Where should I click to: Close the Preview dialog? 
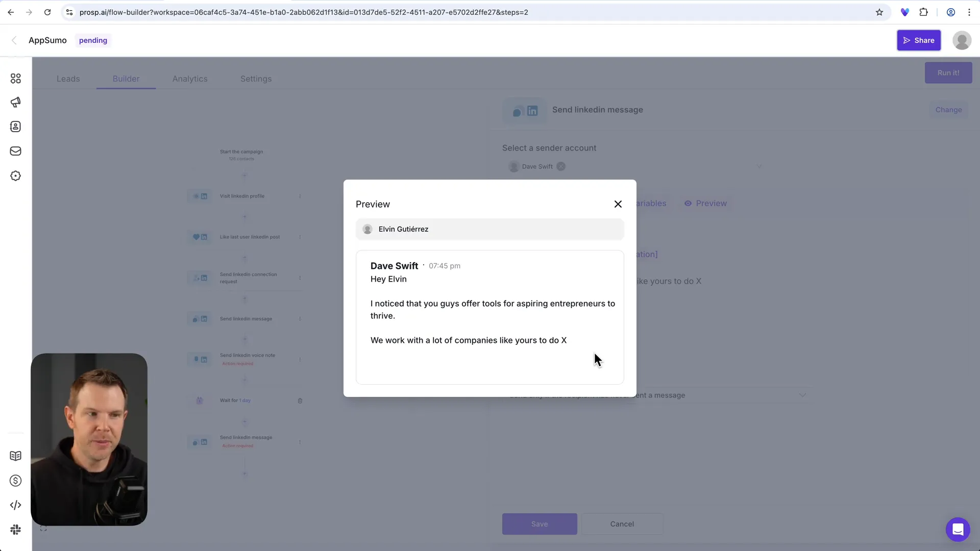click(x=618, y=204)
